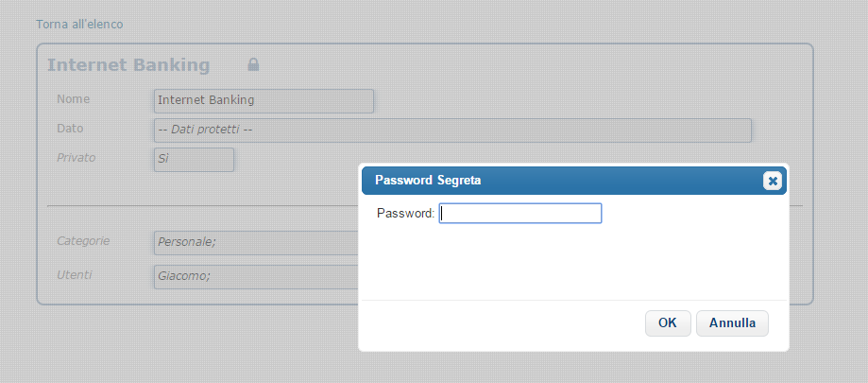The image size is (868, 383).
Task: Click the Password label in the dialog
Action: (x=405, y=214)
